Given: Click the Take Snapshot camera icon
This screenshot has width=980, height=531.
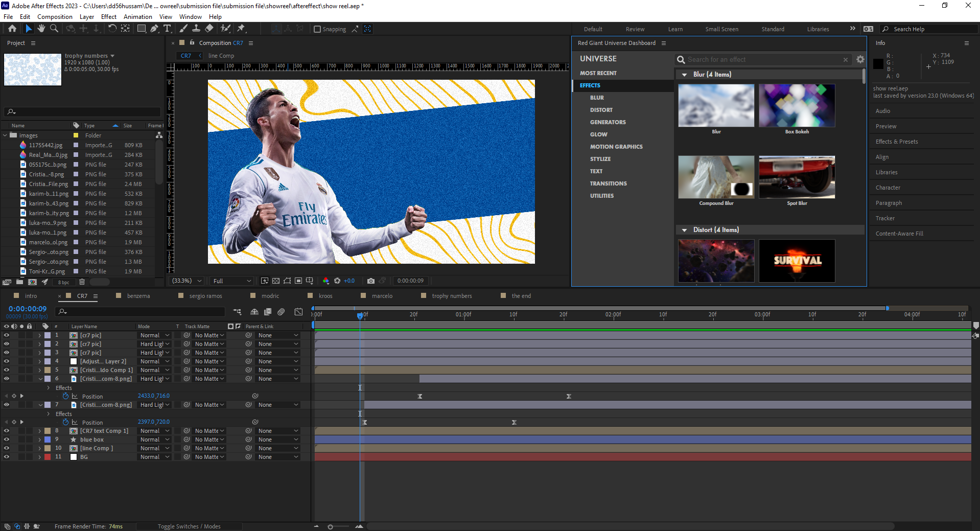Looking at the screenshot, I should (x=371, y=281).
